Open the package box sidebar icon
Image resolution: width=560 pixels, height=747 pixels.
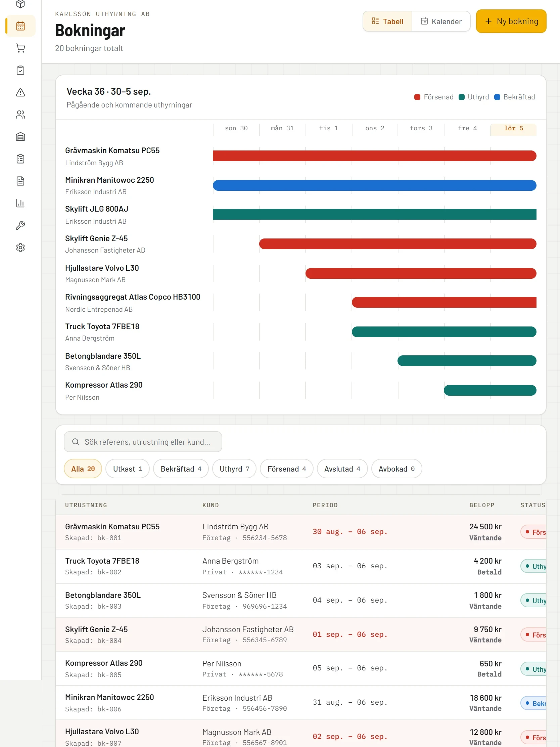(20, 4)
